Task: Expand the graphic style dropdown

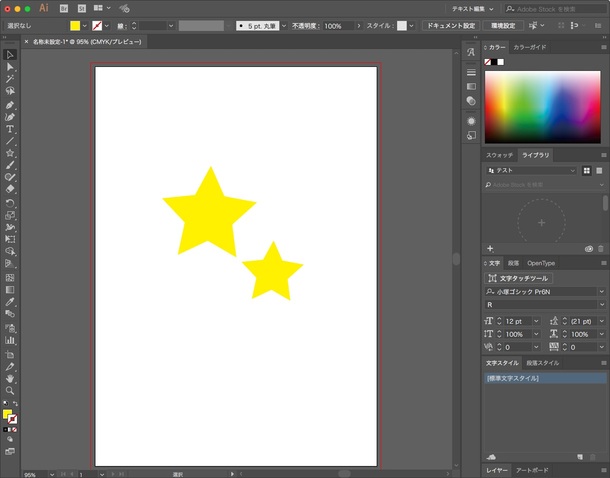Action: [x=412, y=26]
